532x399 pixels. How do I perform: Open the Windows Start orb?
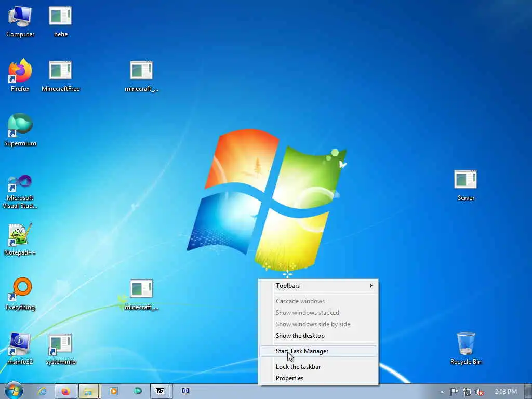point(14,391)
